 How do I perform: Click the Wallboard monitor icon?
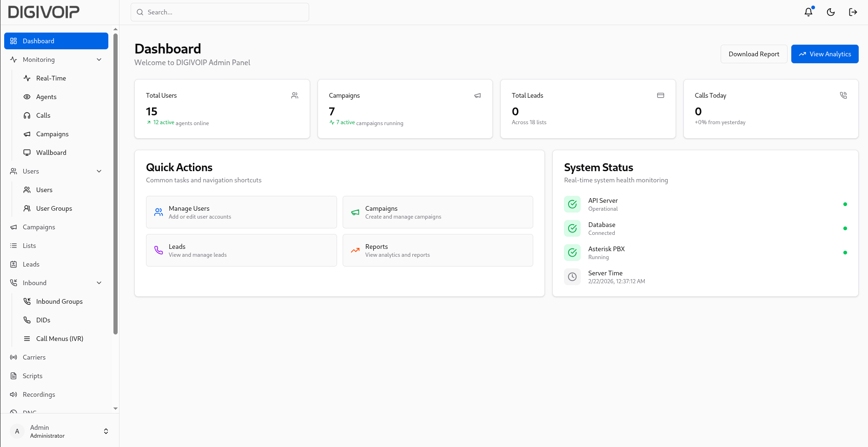27,153
